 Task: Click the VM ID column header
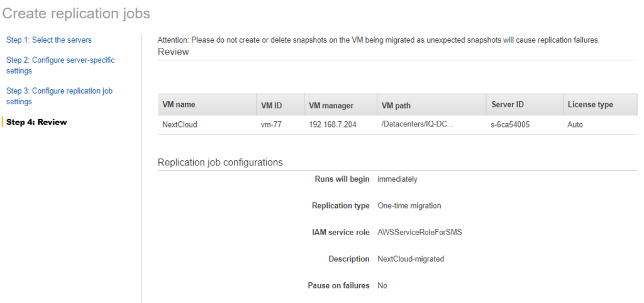[272, 105]
